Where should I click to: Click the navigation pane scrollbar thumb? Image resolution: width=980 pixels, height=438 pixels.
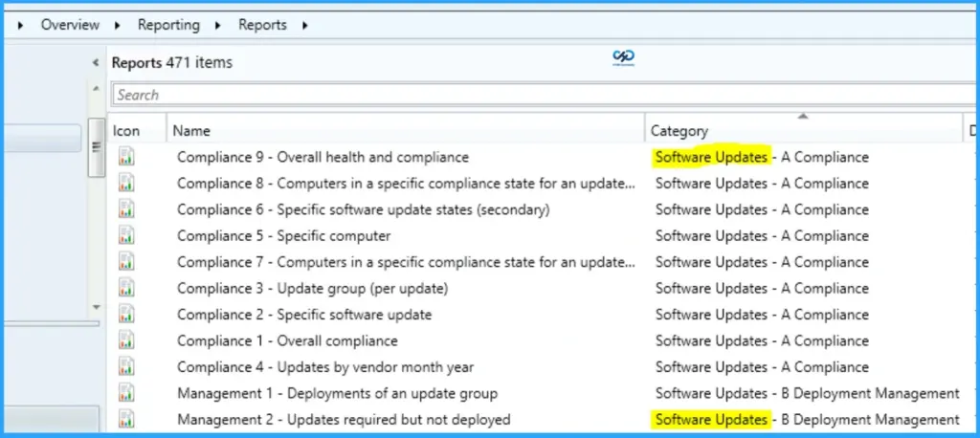(x=97, y=147)
